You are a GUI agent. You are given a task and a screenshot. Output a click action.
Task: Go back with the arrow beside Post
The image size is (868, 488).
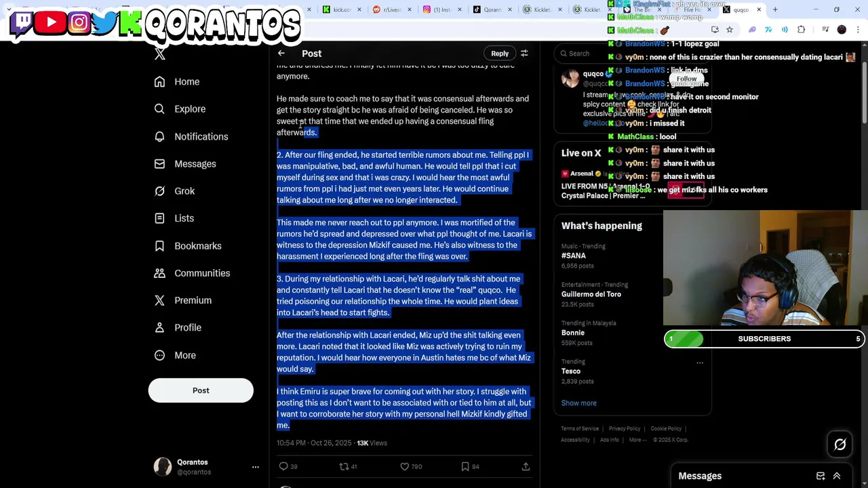(281, 53)
